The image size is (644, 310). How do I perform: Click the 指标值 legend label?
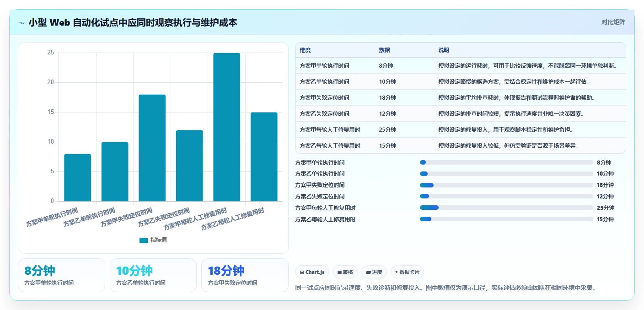pos(159,240)
